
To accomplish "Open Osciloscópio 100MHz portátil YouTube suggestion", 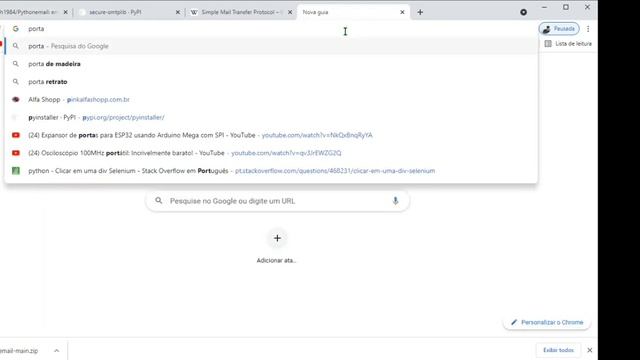I will coord(271,153).
